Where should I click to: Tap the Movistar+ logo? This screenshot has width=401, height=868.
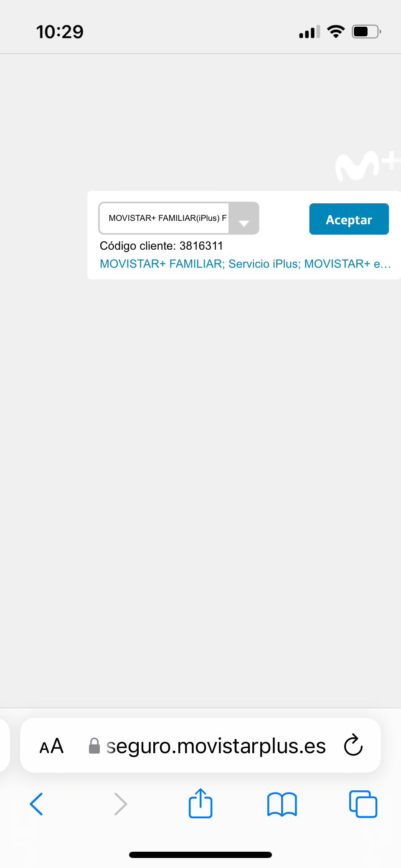coord(368,166)
